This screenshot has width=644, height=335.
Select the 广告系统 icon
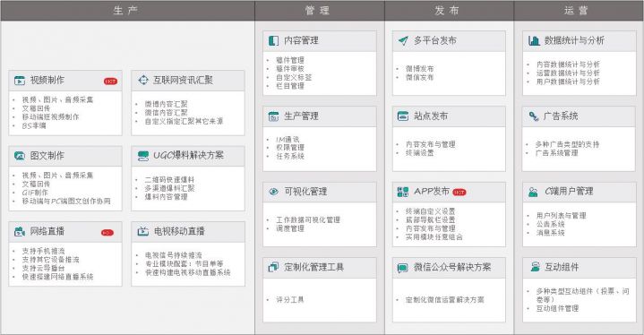[534, 116]
